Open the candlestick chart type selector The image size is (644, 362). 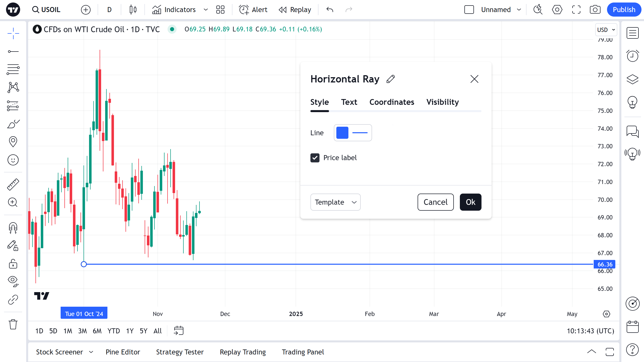pos(133,10)
